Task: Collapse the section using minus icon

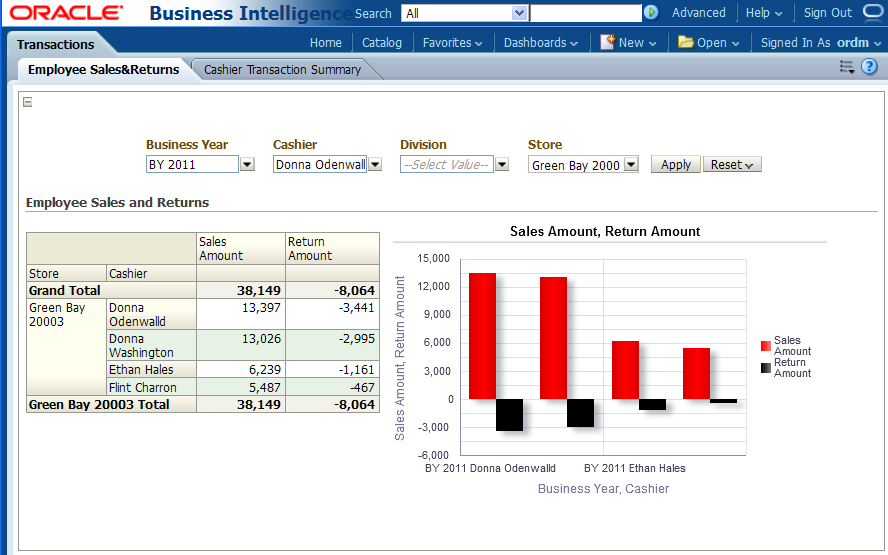Action: [x=28, y=102]
